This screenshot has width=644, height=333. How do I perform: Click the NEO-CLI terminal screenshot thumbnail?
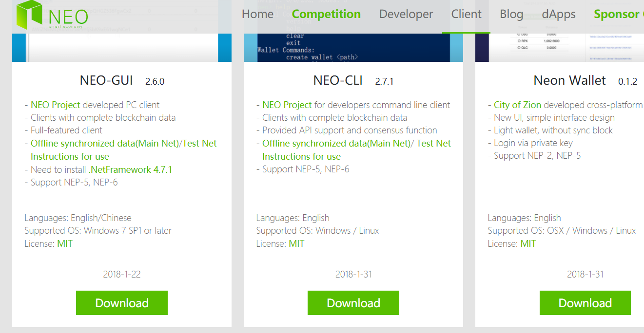pyautogui.click(x=353, y=47)
